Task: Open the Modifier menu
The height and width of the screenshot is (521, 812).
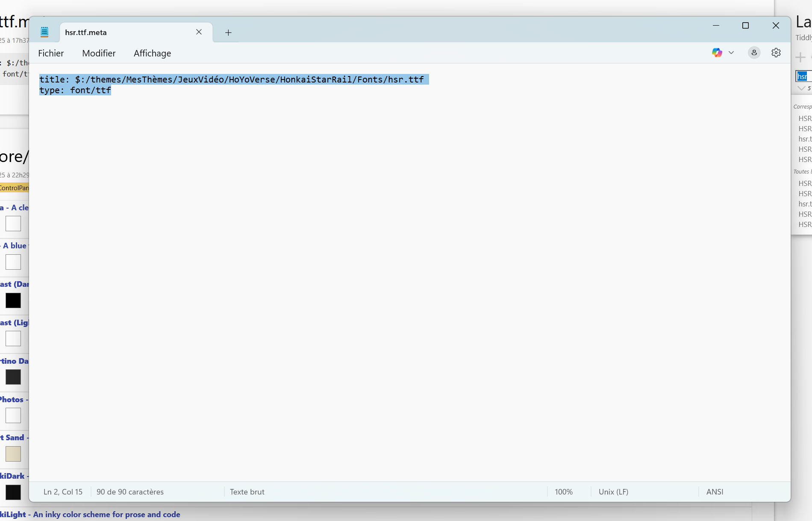Action: click(x=99, y=53)
